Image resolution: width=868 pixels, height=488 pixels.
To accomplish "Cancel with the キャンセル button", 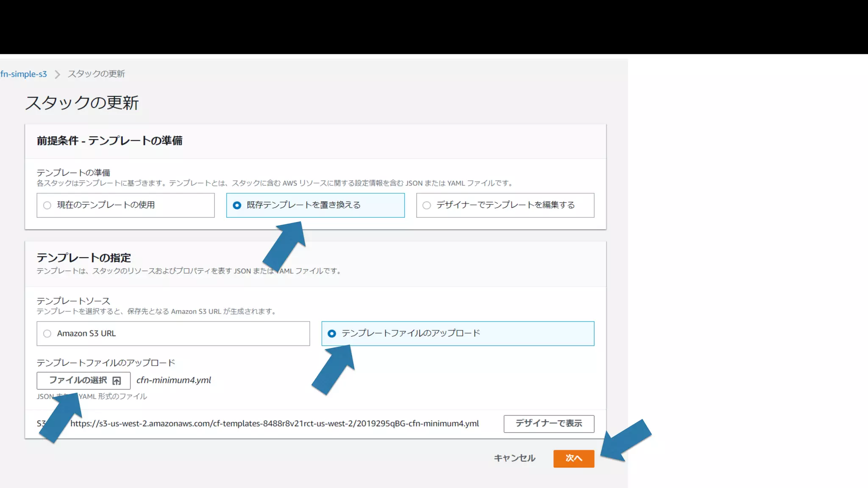I will click(x=515, y=458).
